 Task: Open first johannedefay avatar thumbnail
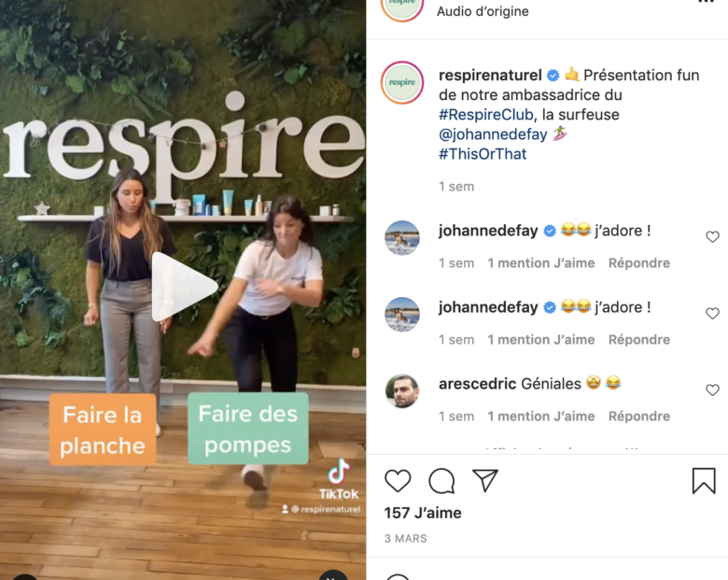tap(402, 238)
